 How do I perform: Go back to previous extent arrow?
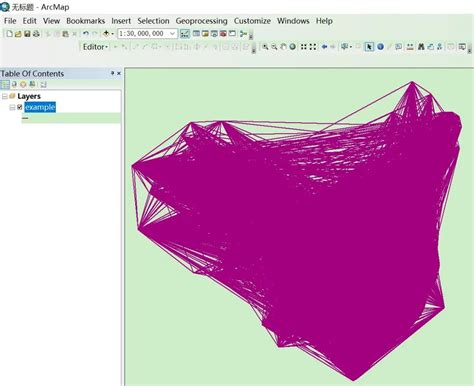click(x=324, y=47)
